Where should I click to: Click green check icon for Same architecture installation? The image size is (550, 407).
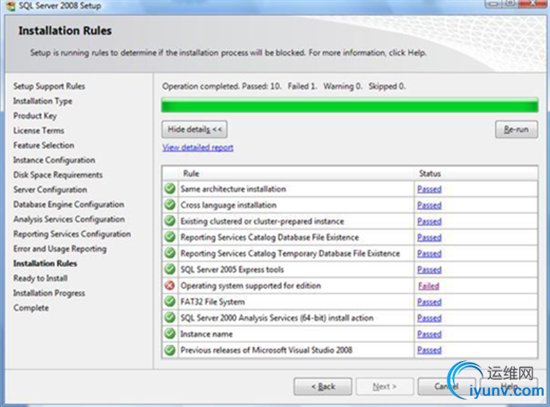tap(170, 189)
